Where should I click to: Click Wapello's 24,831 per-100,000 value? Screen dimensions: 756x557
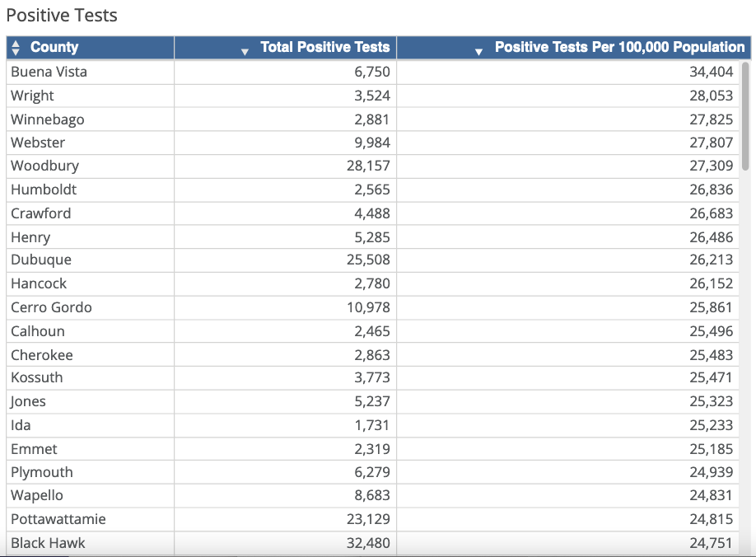pos(711,495)
